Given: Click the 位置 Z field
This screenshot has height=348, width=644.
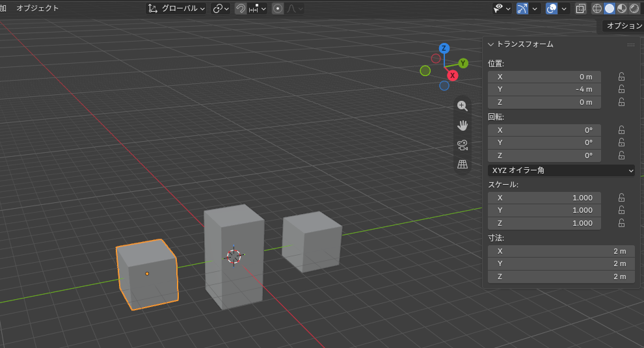Looking at the screenshot, I should 544,102.
